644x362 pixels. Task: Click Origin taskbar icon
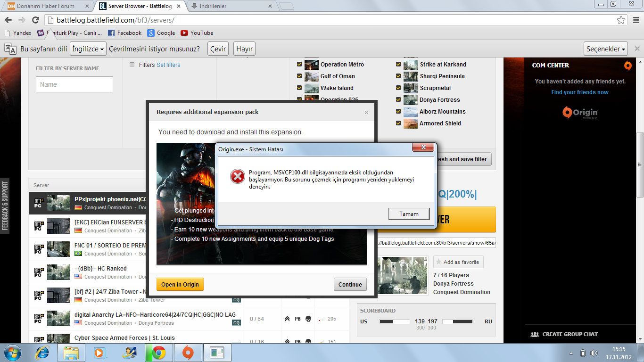[188, 352]
